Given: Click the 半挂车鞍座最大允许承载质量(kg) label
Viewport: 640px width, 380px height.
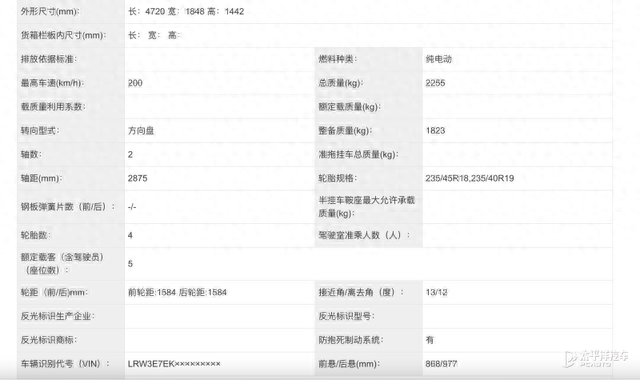Looking at the screenshot, I should click(x=367, y=207).
